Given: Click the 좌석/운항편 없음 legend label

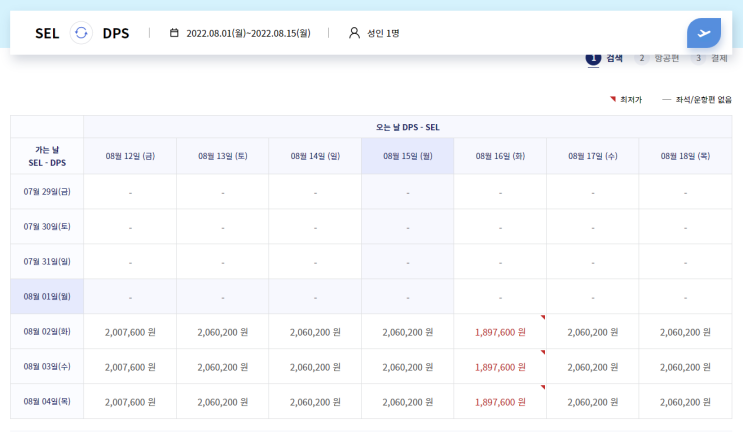Looking at the screenshot, I should click(704, 99).
